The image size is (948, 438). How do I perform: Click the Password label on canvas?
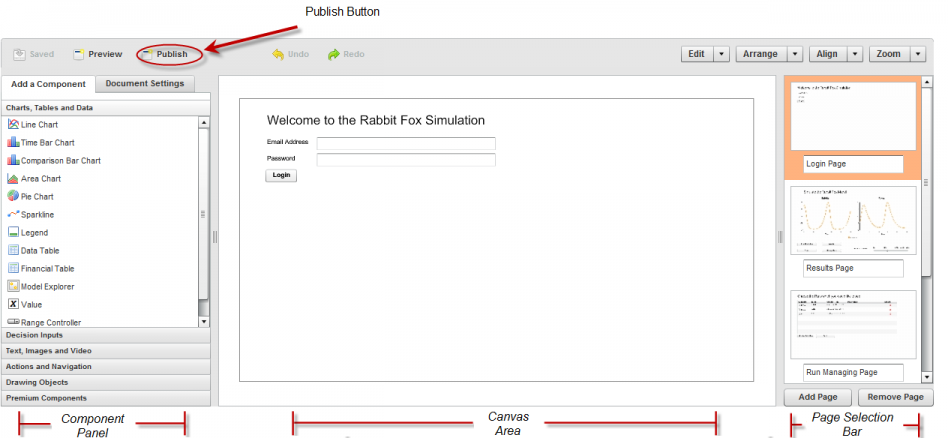tap(281, 158)
